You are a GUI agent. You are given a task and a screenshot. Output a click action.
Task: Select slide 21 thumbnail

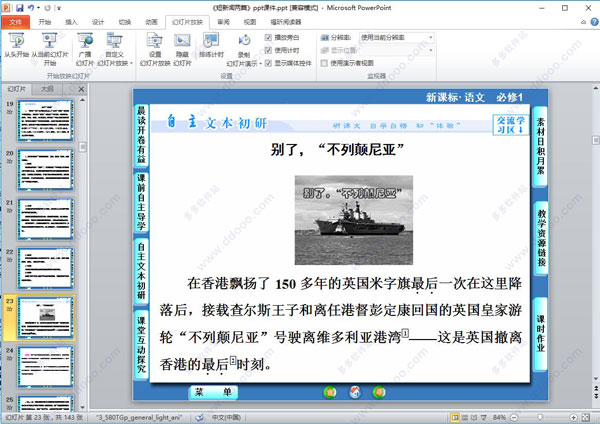click(45, 219)
